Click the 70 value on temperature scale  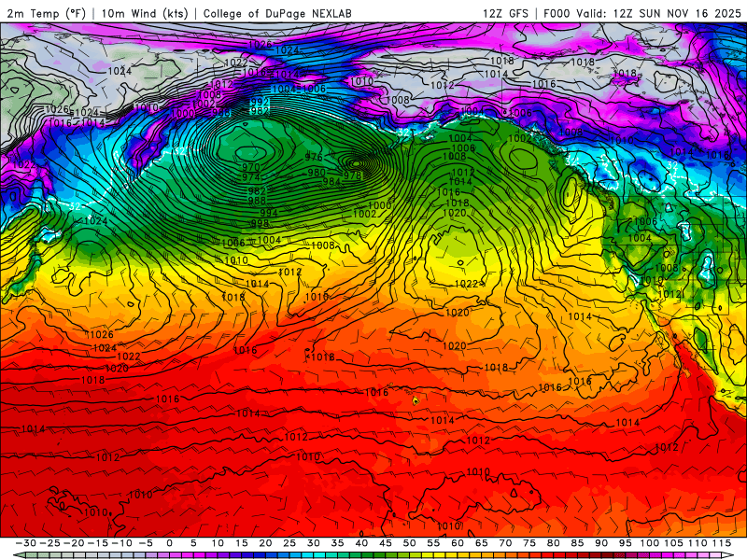coord(505,543)
